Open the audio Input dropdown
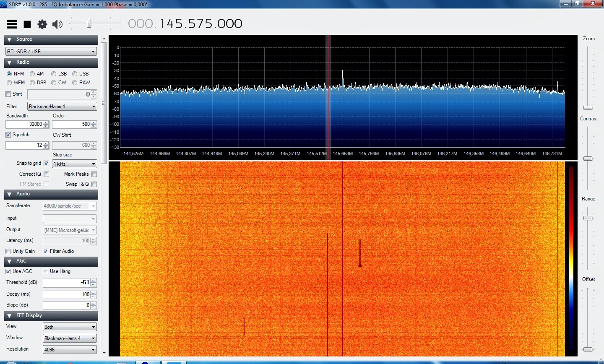604x364 pixels. [x=70, y=218]
